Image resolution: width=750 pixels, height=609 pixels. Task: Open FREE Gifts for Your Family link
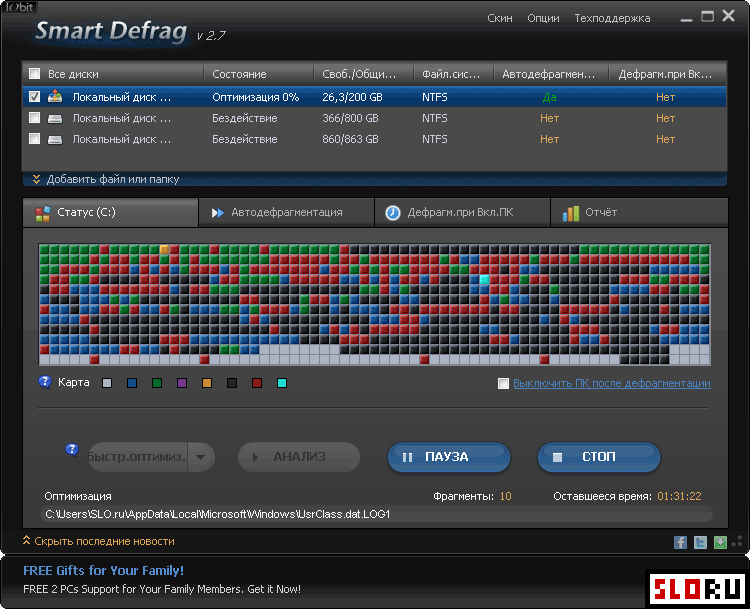tap(103, 570)
